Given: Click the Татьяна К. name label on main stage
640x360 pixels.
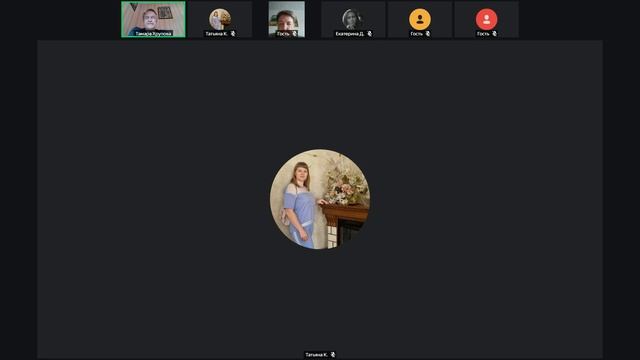Looking at the screenshot, I should tap(316, 355).
